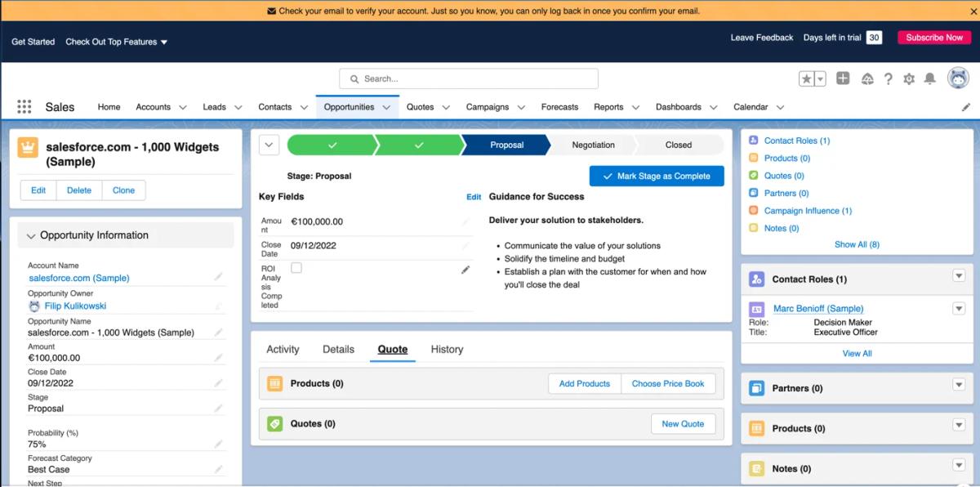
Task: Open the Contacts tab dropdown chevron
Action: click(x=304, y=107)
